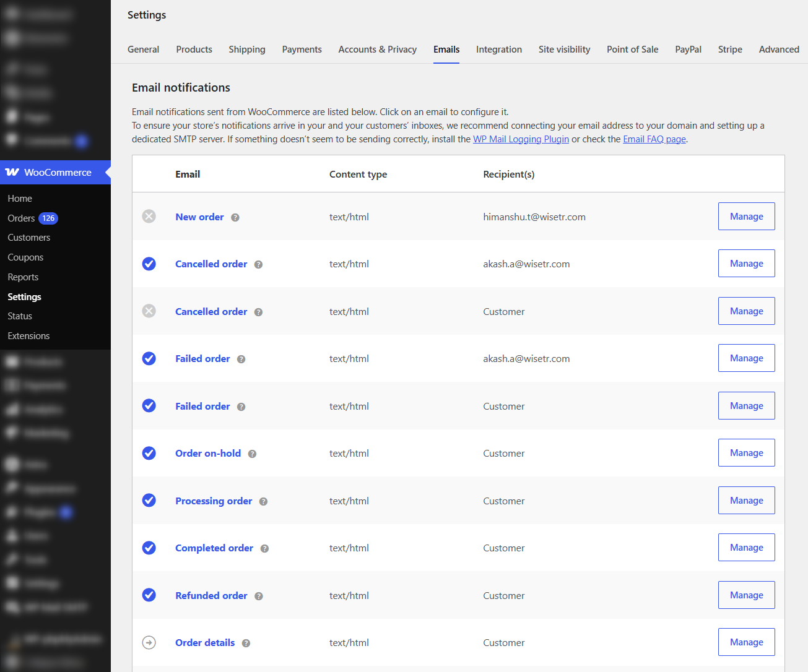Open the Shipping tab
Screen dimensions: 808x672
pyautogui.click(x=247, y=50)
